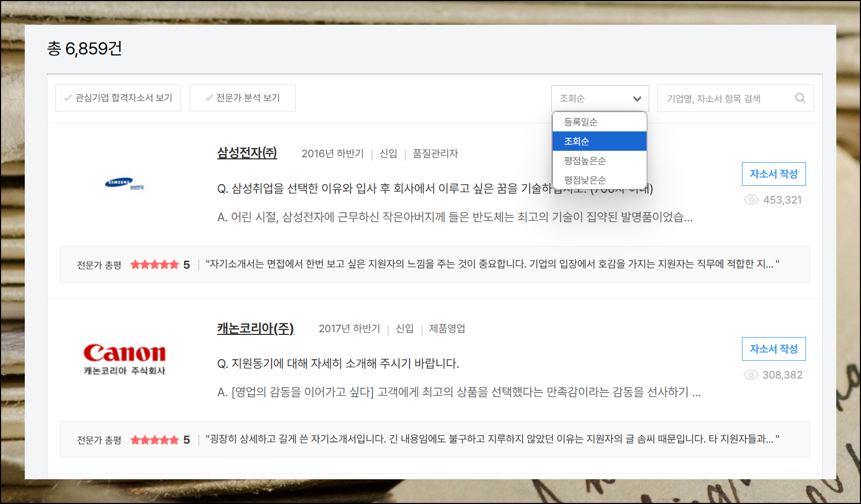Image resolution: width=861 pixels, height=504 pixels.
Task: Open Canon answer 영업의 감동을 이어가고 싶다
Action: click(x=459, y=392)
